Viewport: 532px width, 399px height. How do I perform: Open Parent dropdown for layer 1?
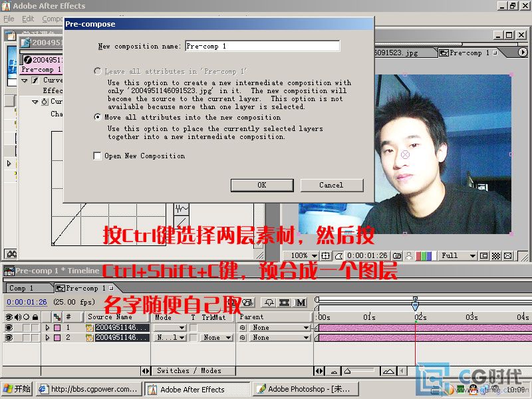279,327
